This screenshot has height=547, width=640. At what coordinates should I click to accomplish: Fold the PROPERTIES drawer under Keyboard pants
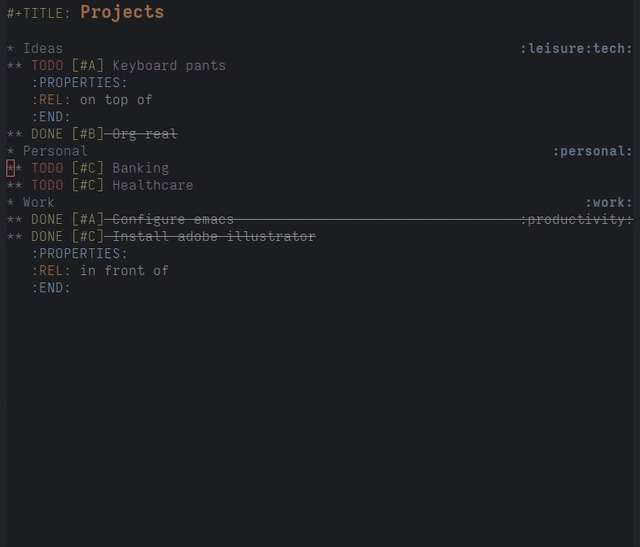[x=79, y=83]
